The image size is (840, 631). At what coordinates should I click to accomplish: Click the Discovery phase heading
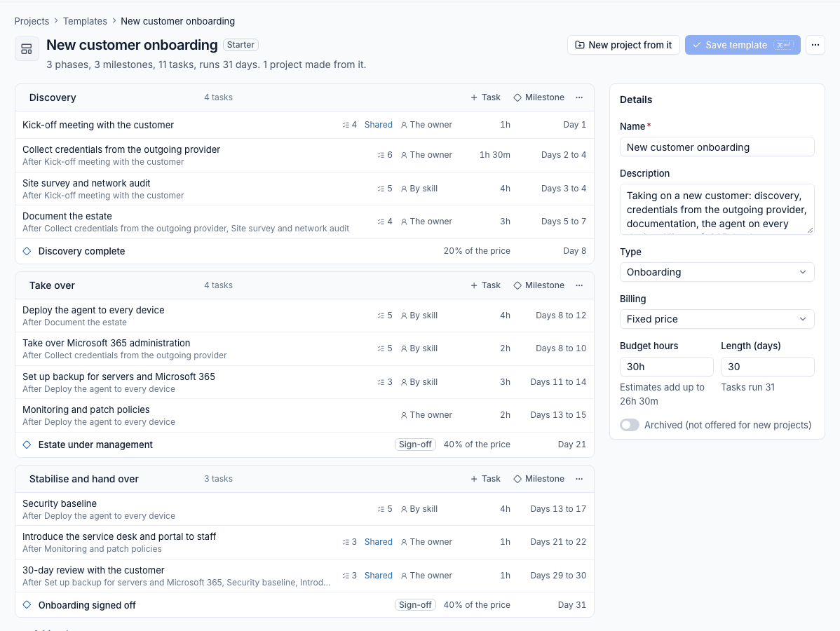click(x=53, y=97)
